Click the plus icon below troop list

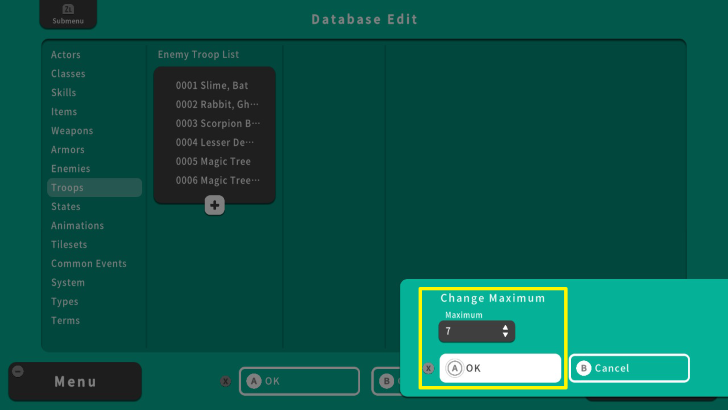click(x=214, y=204)
